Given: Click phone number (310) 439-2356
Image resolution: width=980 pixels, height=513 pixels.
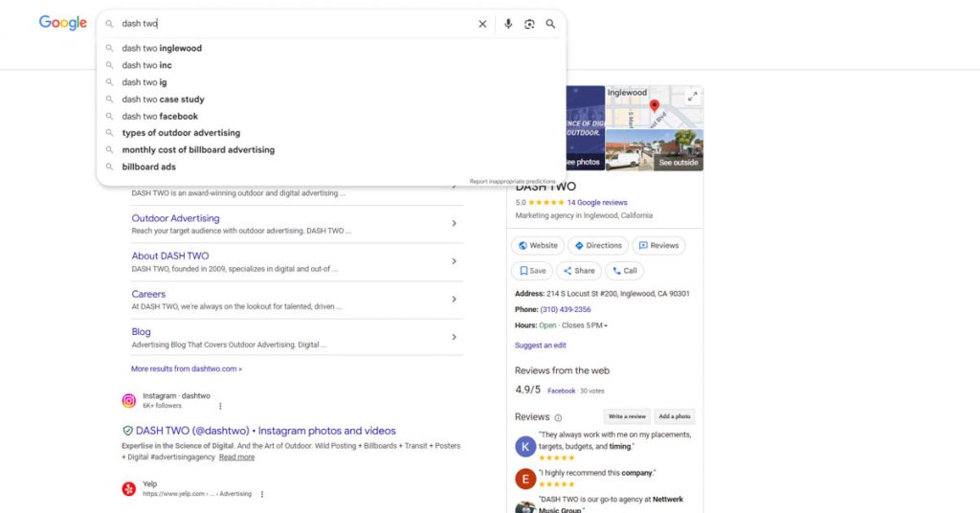Looking at the screenshot, I should [566, 309].
